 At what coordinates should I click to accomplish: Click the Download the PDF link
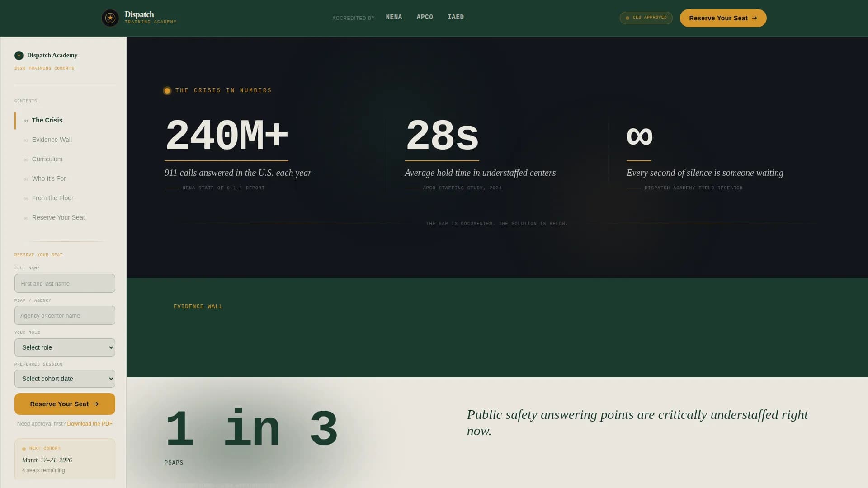pyautogui.click(x=90, y=424)
